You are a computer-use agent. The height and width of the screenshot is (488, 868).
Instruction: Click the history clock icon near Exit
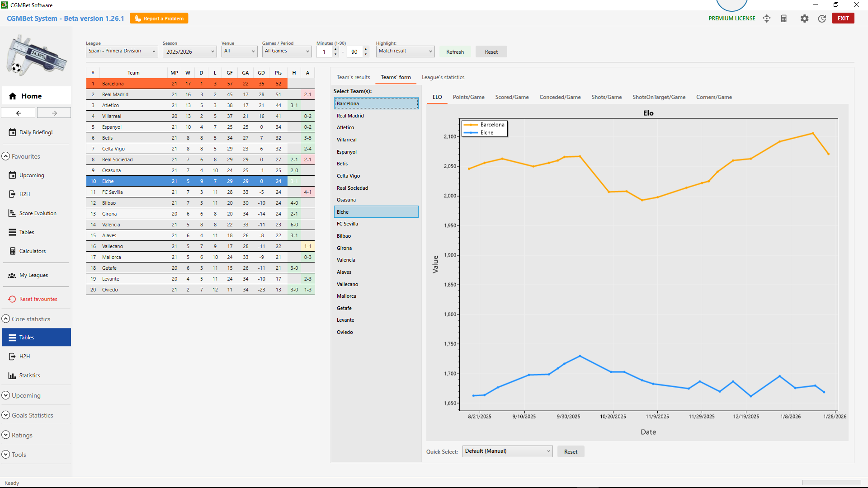coord(823,19)
